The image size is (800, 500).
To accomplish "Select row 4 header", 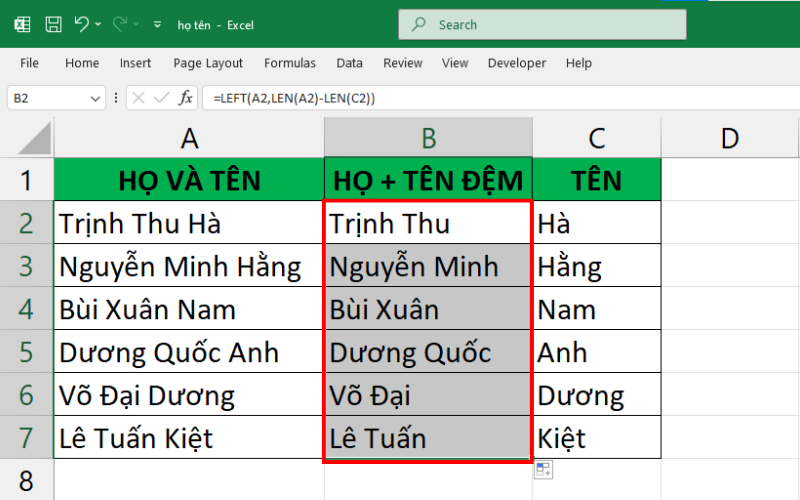I will (x=27, y=308).
